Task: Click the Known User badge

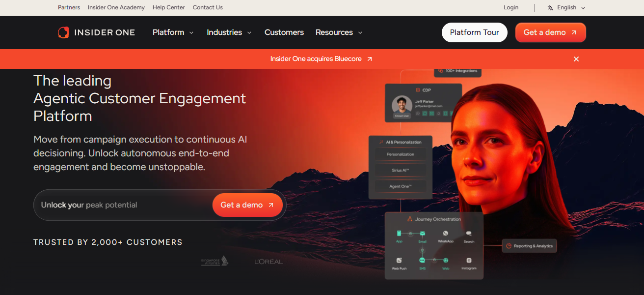Action: click(x=402, y=116)
